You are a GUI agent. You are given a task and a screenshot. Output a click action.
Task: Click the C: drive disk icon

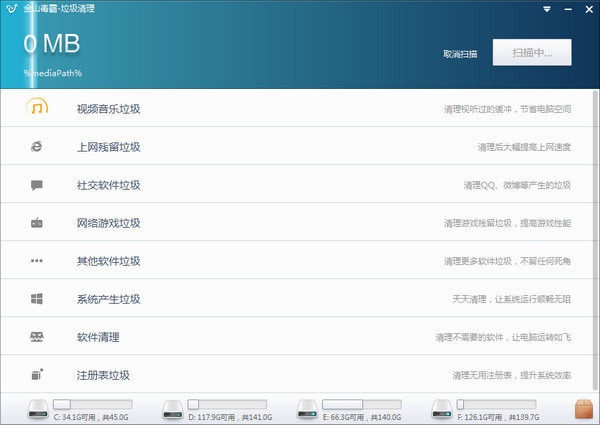(x=38, y=408)
